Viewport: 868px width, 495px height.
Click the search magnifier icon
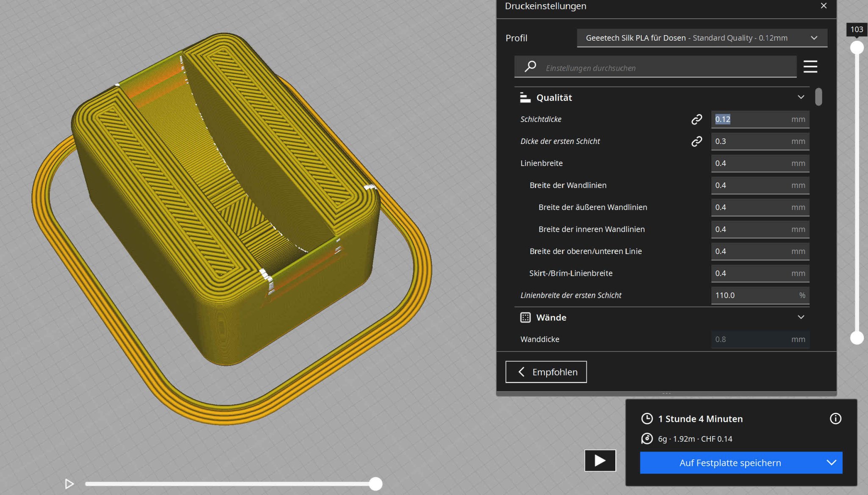[x=530, y=67]
